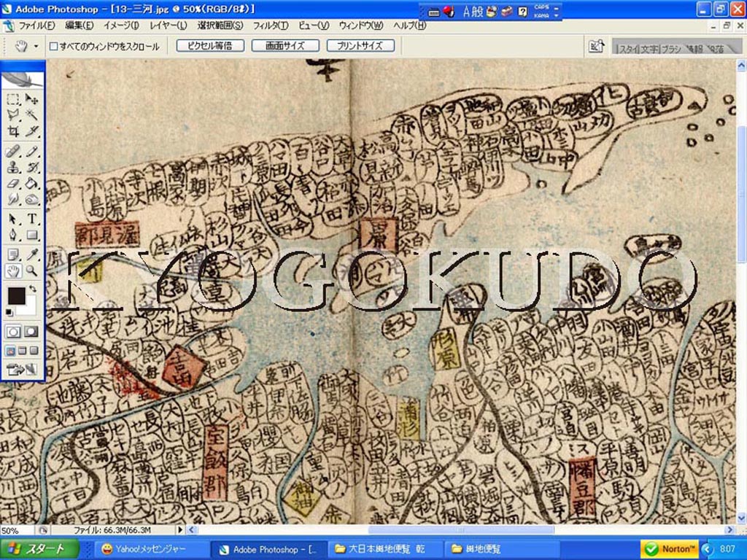Image resolution: width=747 pixels, height=560 pixels.
Task: Select the Polygonal Lasso tool
Action: [x=13, y=114]
